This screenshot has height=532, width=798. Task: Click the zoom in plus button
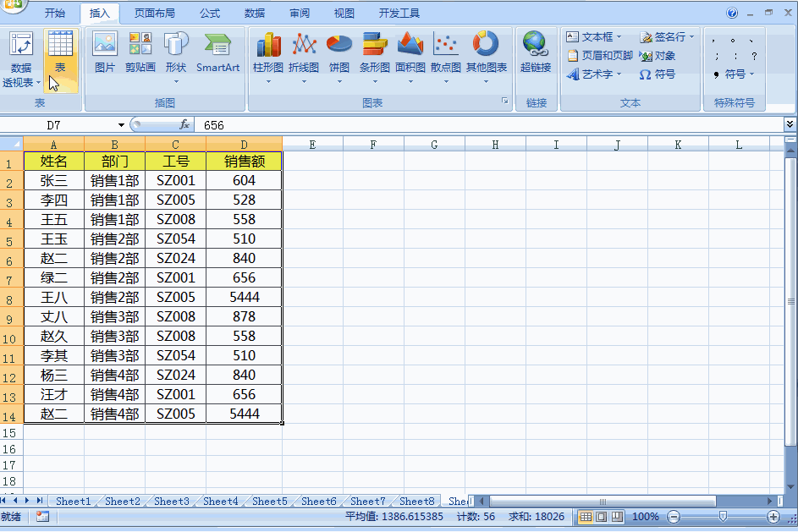coord(773,518)
